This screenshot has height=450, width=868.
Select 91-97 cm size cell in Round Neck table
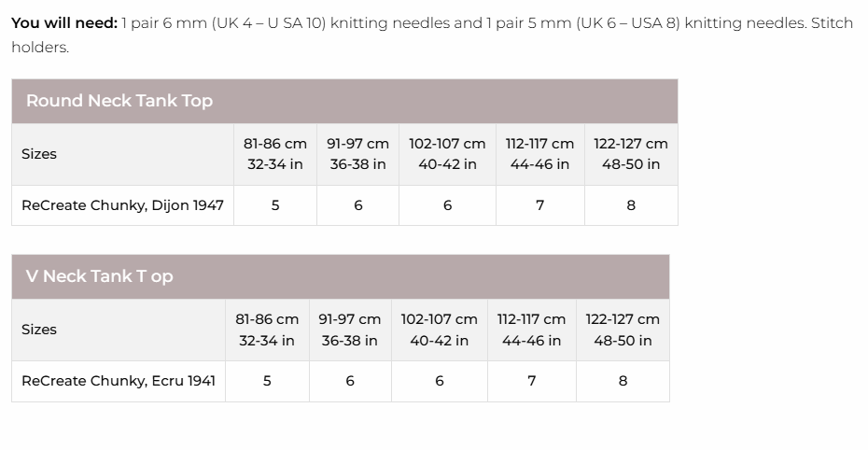tap(357, 154)
